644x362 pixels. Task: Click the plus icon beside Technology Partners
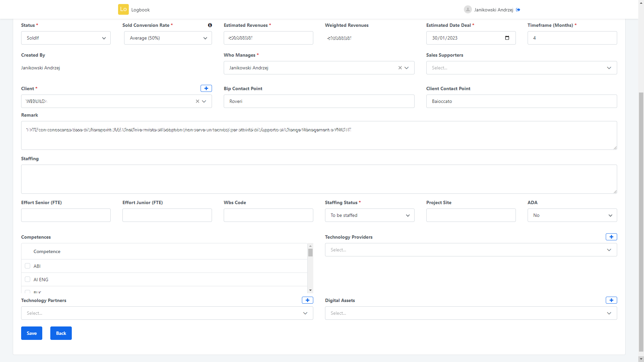(307, 300)
